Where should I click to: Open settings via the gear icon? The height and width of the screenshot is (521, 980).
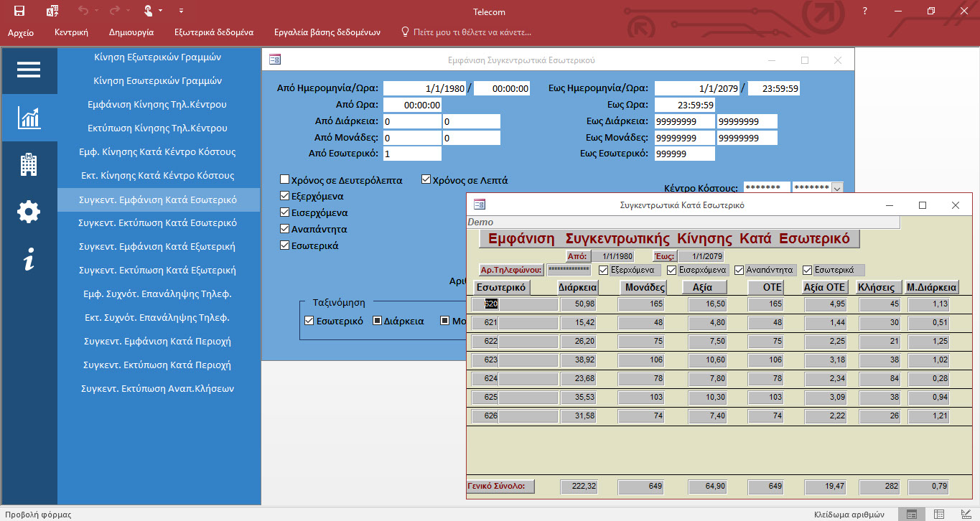(29, 212)
